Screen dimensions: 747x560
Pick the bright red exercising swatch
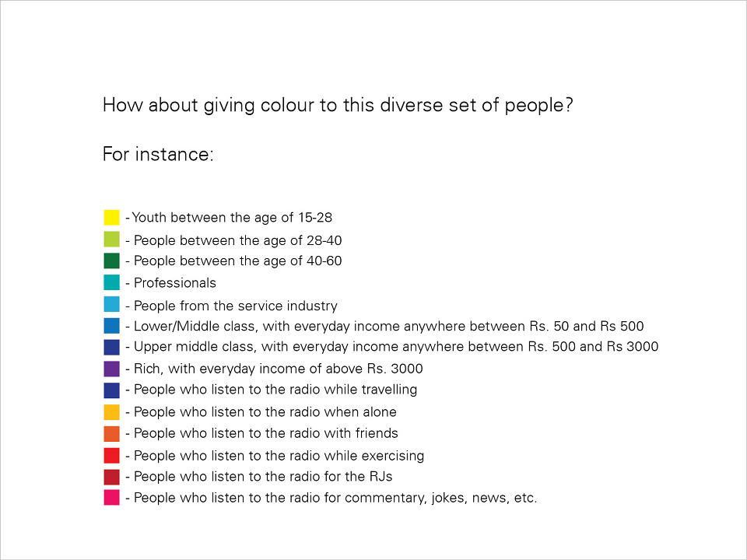111,455
